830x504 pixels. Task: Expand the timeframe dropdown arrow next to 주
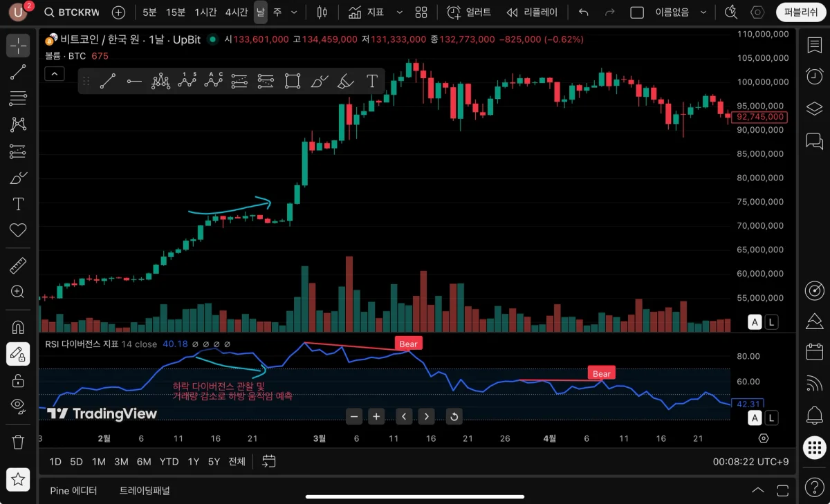click(294, 12)
